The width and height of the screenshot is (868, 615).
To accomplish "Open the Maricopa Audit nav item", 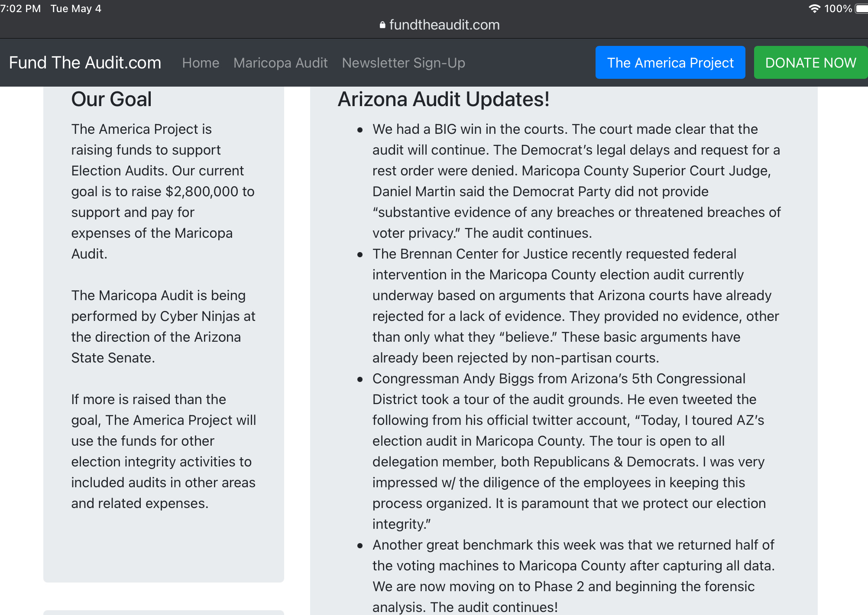I will pyautogui.click(x=280, y=63).
